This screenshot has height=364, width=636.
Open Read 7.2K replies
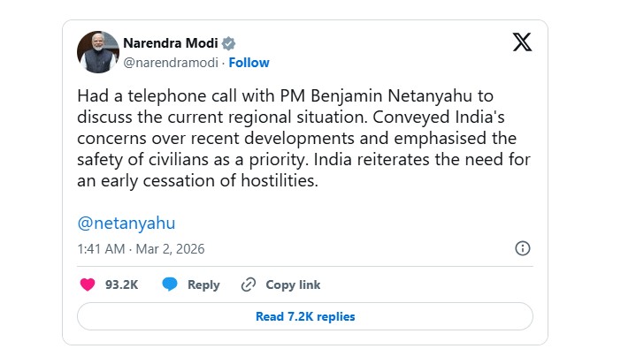click(x=305, y=315)
